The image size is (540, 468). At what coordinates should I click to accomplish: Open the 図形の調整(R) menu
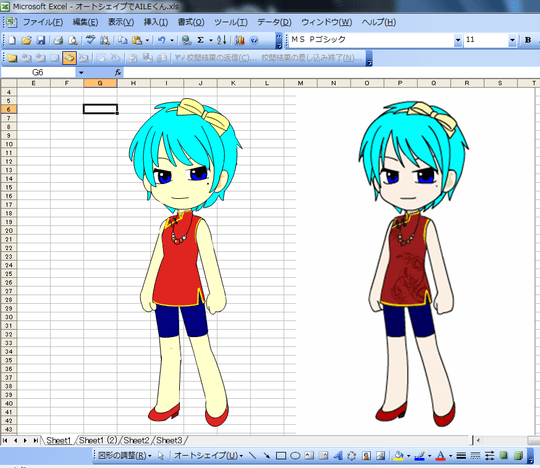coord(125,456)
